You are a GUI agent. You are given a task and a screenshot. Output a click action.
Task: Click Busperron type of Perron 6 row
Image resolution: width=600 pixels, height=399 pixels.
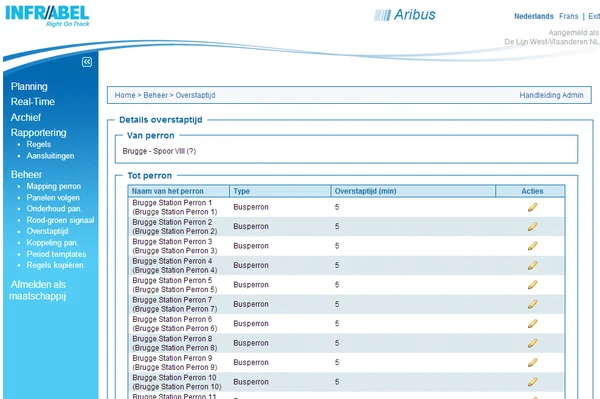[251, 324]
